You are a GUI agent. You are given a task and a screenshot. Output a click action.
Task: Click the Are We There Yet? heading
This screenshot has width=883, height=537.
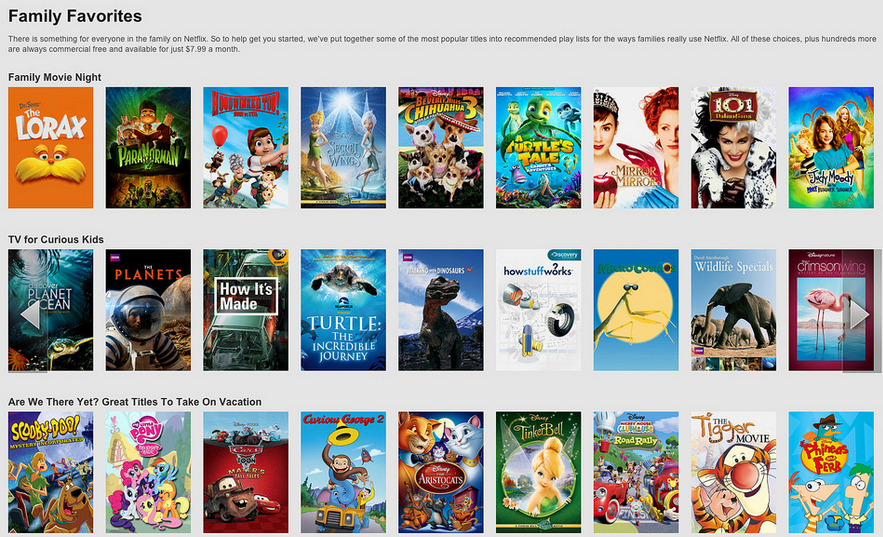click(135, 402)
